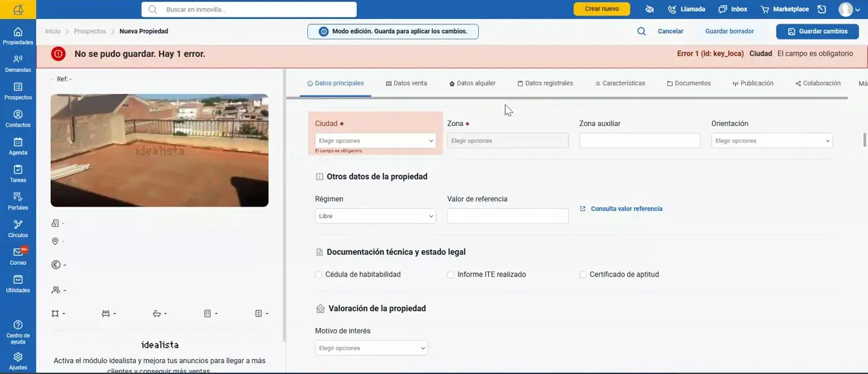
Task: Check Certificado de aptitud
Action: coord(583,275)
